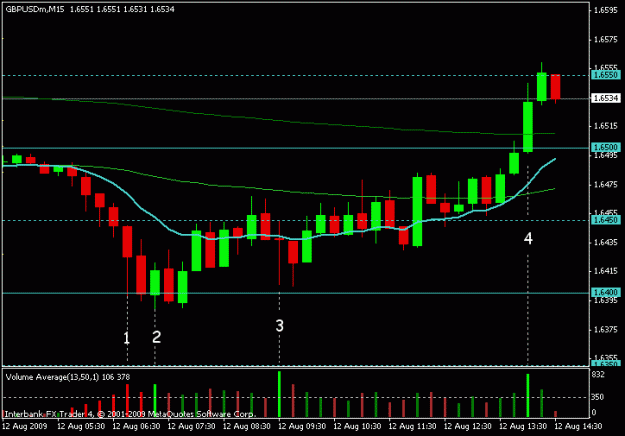This screenshot has width=625, height=436.
Task: Click the 1.6575 price axis value
Action: [606, 39]
